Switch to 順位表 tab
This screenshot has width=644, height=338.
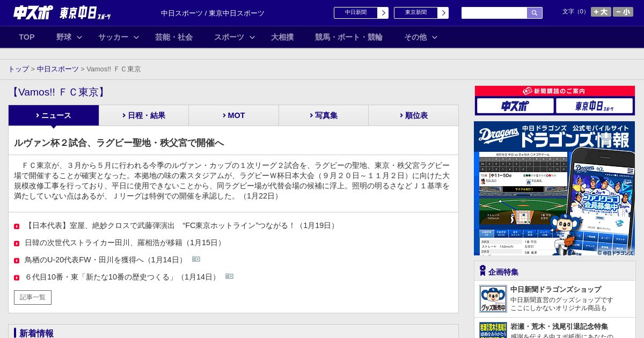[413, 115]
